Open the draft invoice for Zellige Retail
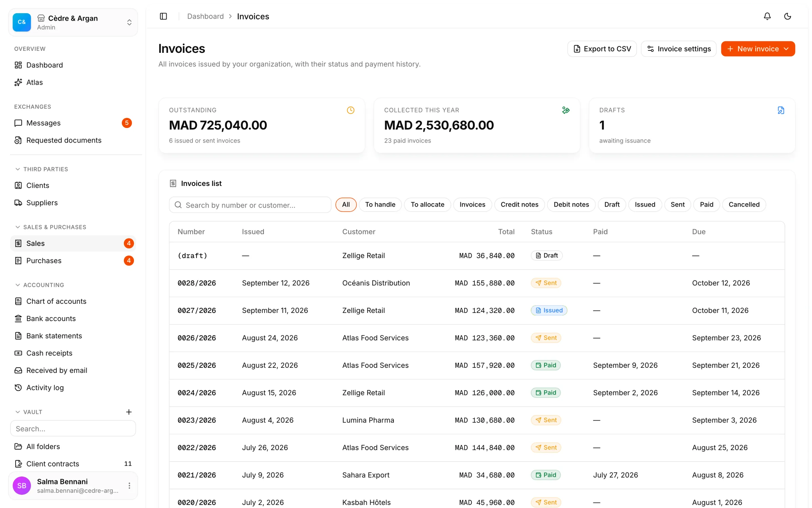The image size is (812, 508). (477, 256)
